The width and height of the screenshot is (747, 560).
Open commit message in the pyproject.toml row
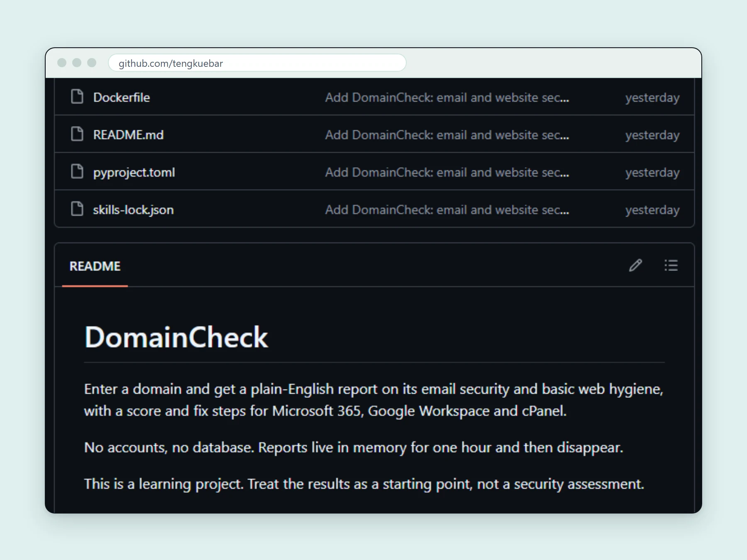(447, 172)
